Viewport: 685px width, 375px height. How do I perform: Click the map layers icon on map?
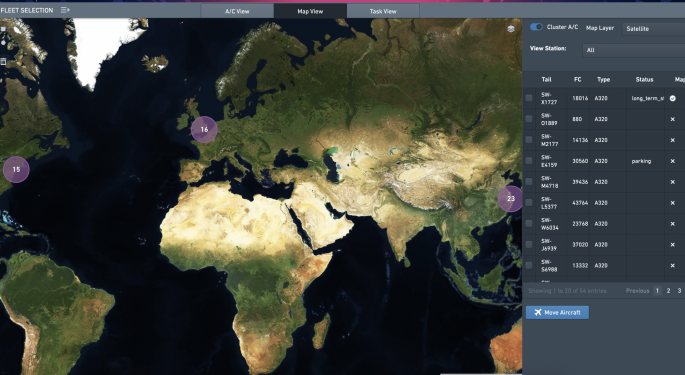[511, 29]
